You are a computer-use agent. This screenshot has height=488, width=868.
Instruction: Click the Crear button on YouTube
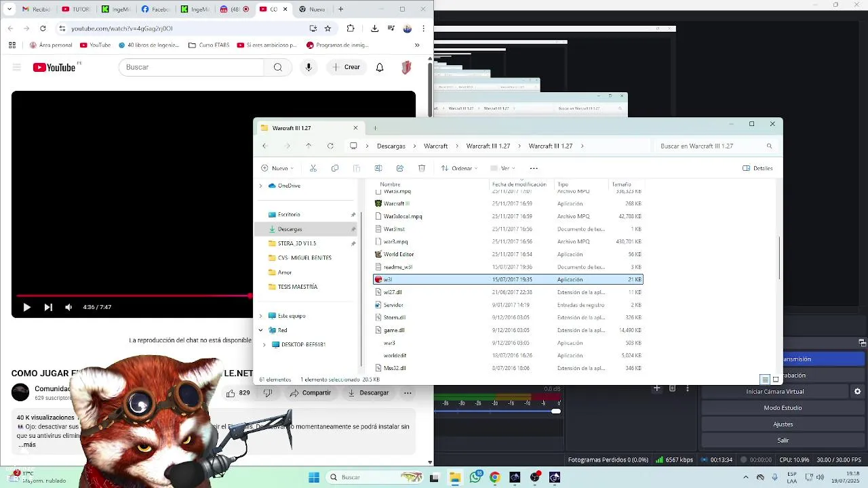347,67
